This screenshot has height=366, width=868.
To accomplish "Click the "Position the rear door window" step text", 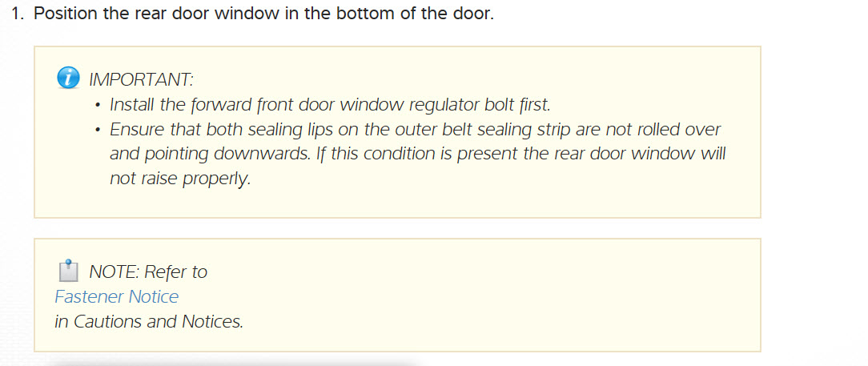I will tap(152, 14).
